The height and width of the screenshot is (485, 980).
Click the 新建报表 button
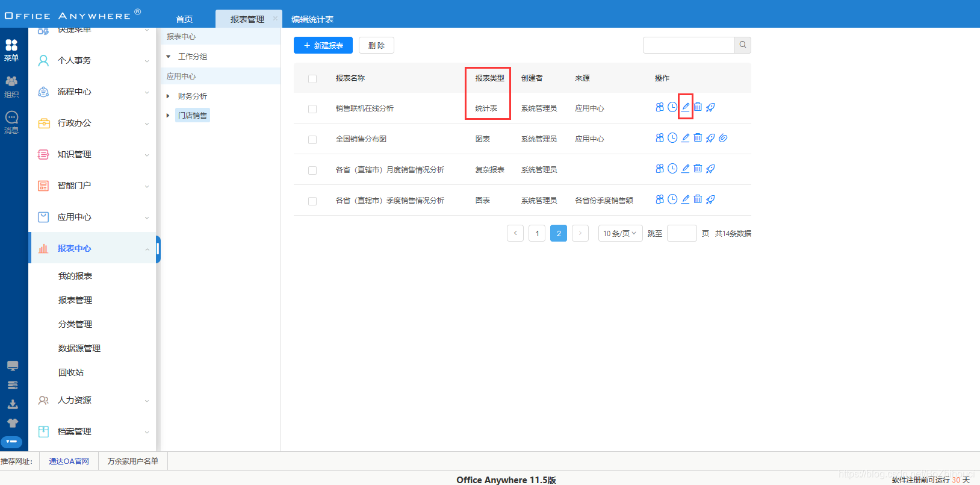(323, 45)
